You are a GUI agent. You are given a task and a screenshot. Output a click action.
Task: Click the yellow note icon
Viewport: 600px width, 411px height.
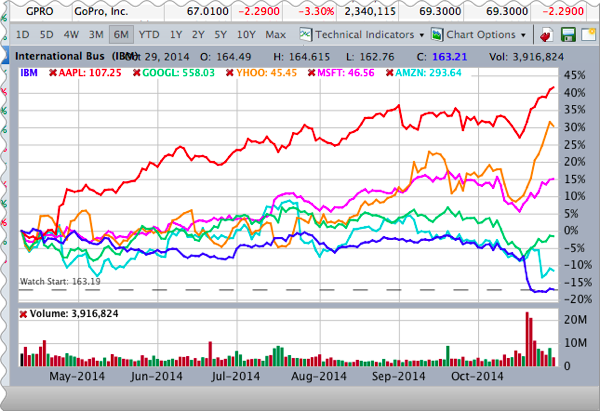point(589,35)
